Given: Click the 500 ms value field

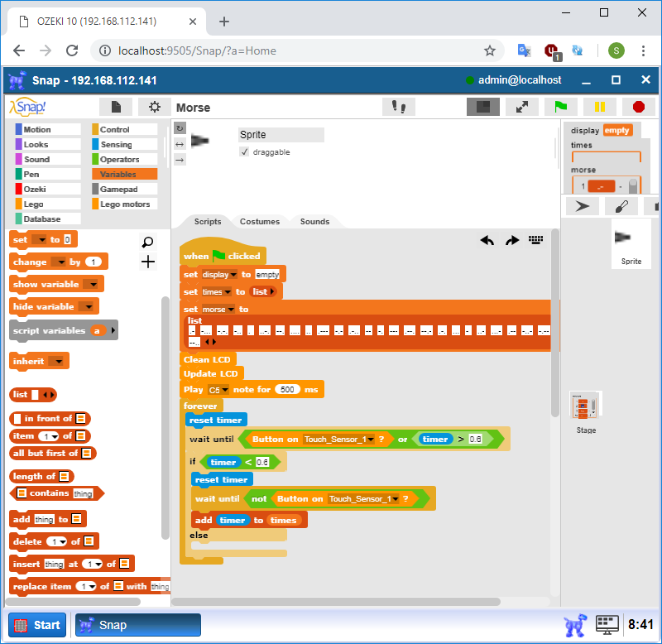Looking at the screenshot, I should click(287, 389).
